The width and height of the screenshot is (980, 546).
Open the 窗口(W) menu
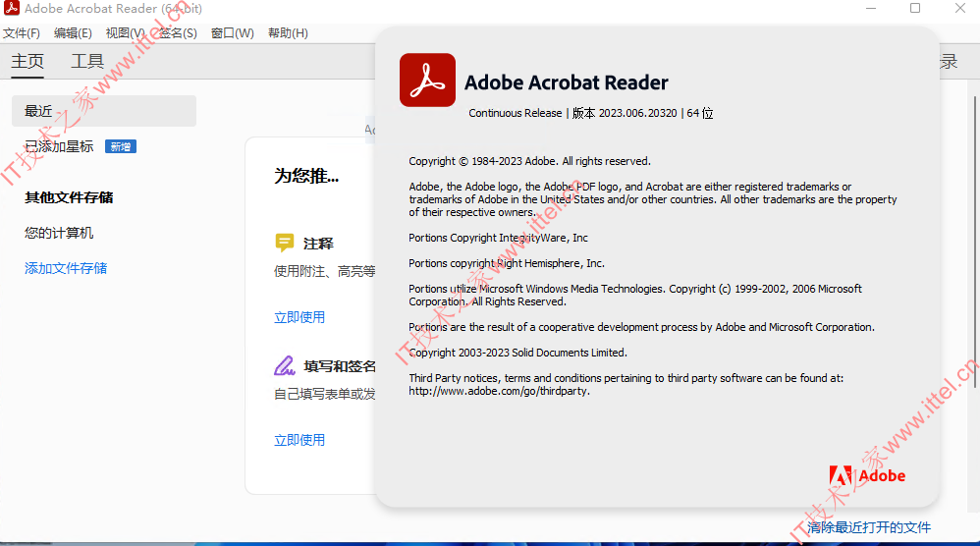pos(233,33)
